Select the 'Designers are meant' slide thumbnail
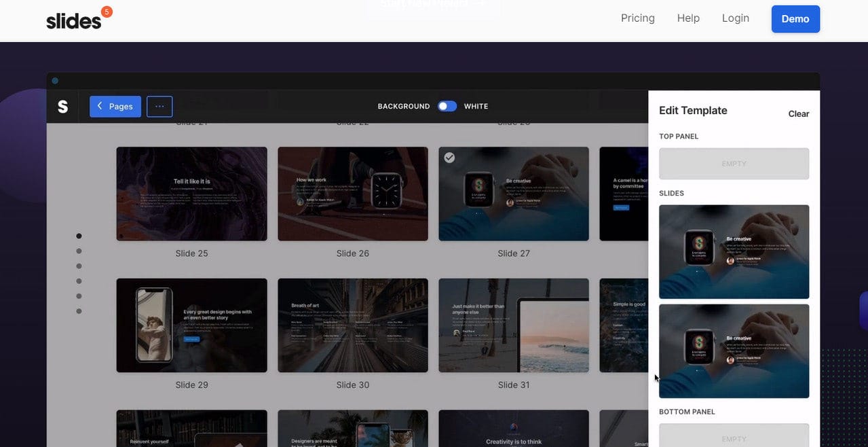The height and width of the screenshot is (447, 868). click(x=353, y=429)
